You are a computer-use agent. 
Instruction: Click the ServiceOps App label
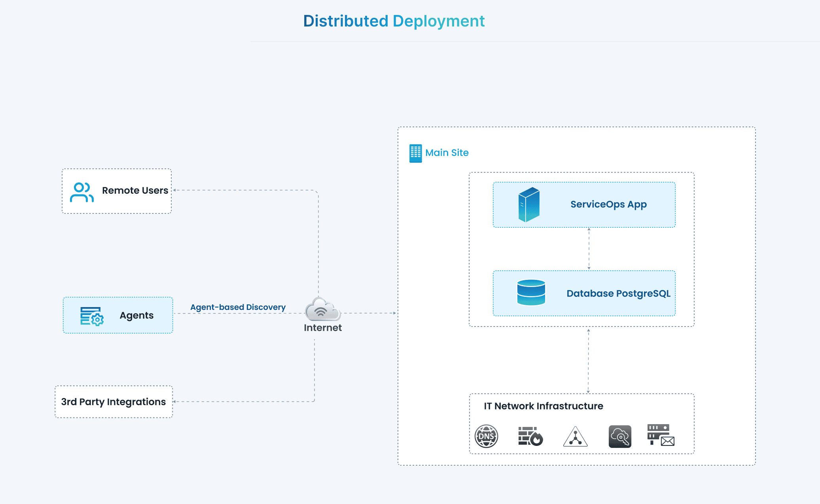[608, 204]
